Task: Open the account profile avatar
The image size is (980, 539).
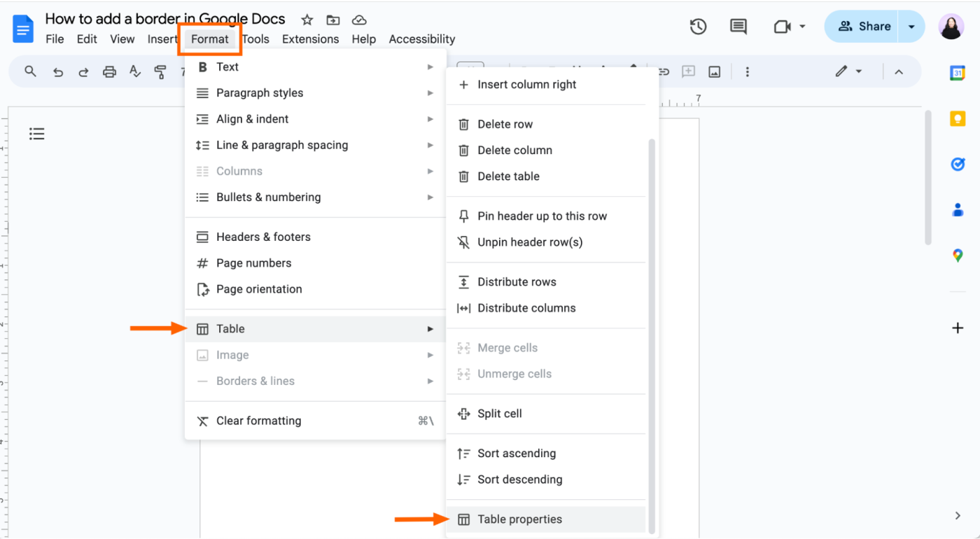Action: (951, 27)
